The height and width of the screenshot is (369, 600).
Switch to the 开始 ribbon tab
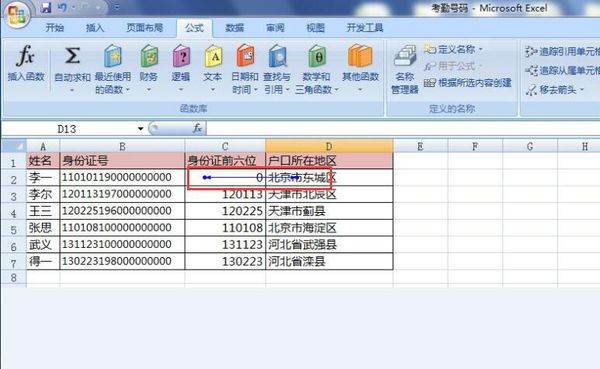coord(54,28)
